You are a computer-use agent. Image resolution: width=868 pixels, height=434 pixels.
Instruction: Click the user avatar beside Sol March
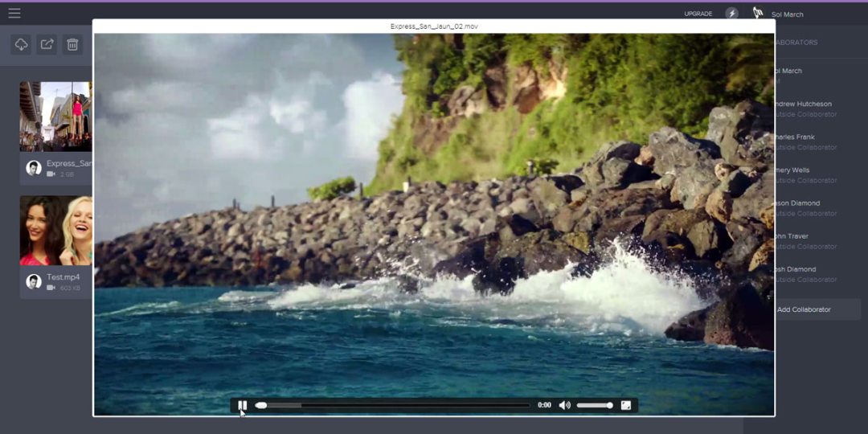758,14
